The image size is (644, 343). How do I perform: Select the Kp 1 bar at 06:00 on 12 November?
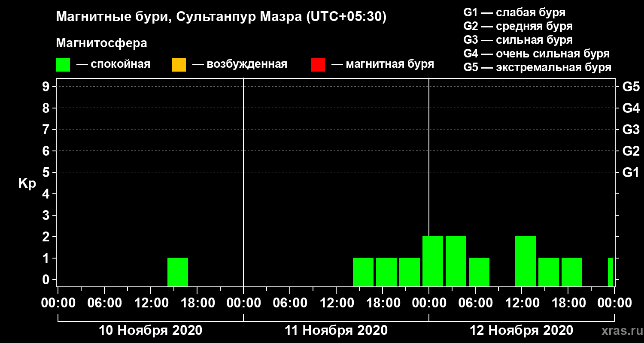point(479,272)
